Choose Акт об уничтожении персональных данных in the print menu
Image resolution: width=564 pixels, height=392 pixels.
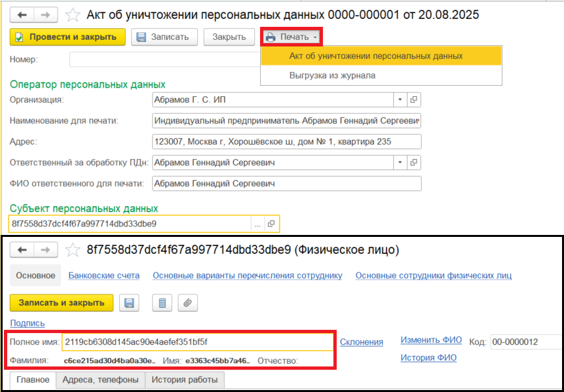pyautogui.click(x=375, y=56)
